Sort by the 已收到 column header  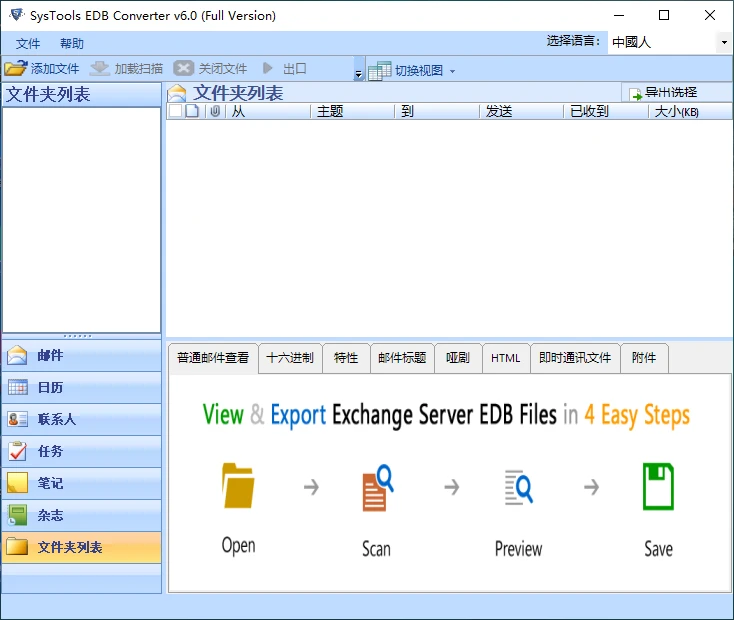[x=606, y=111]
